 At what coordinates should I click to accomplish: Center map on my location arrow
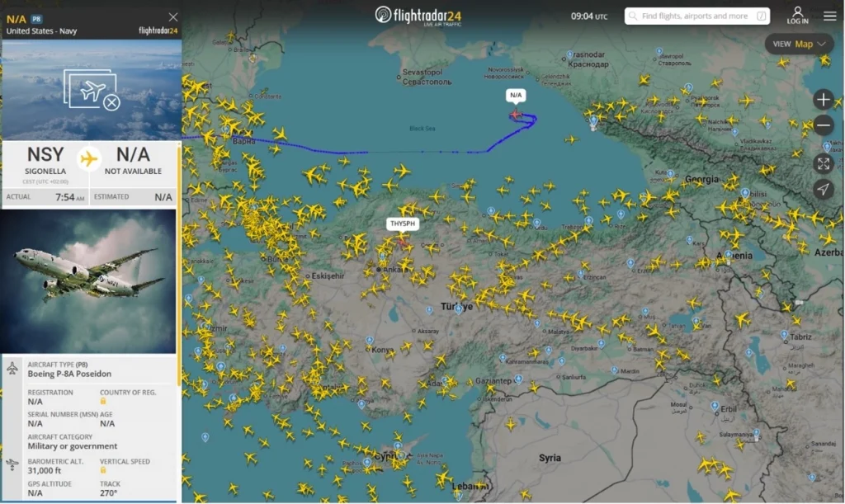tap(823, 190)
